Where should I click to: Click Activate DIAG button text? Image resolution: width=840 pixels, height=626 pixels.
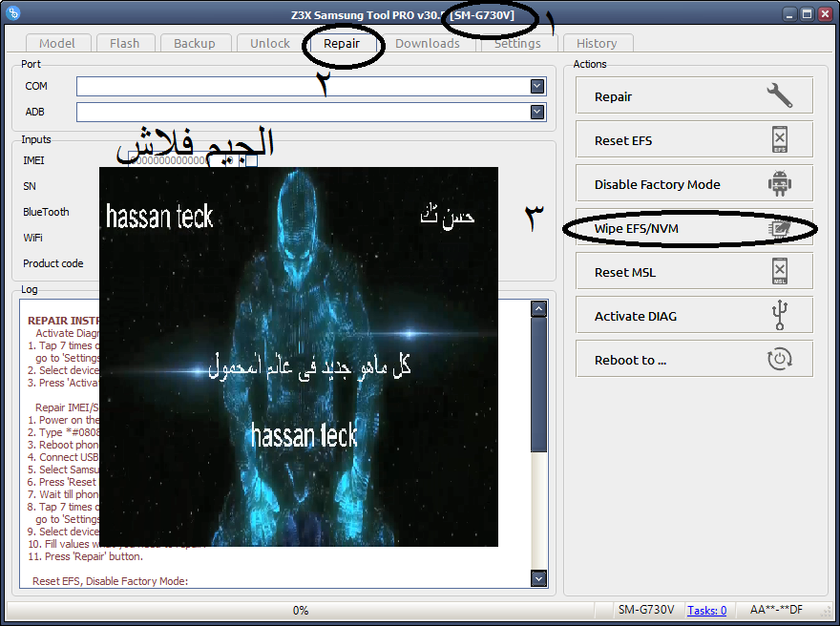[x=636, y=317]
